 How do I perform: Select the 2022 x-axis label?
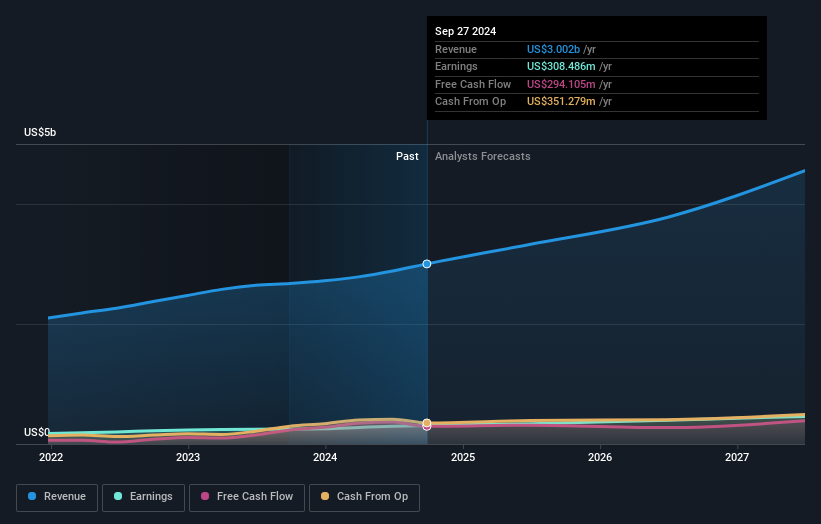51,458
